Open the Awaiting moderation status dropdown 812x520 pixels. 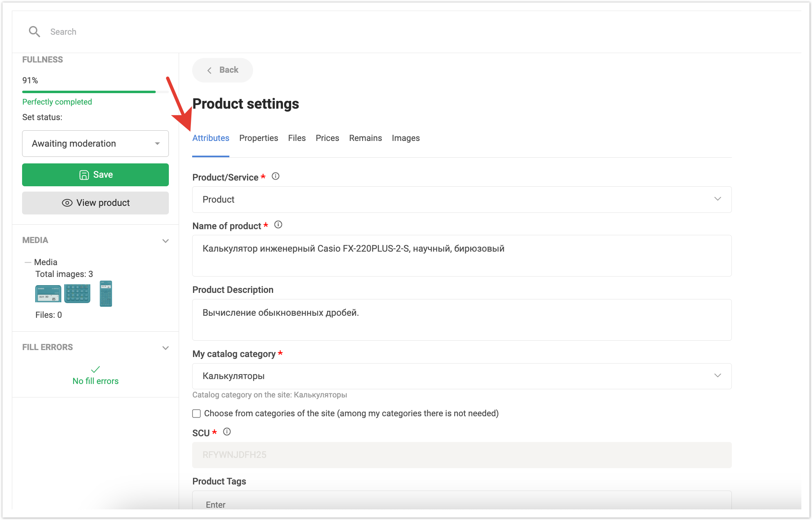95,144
